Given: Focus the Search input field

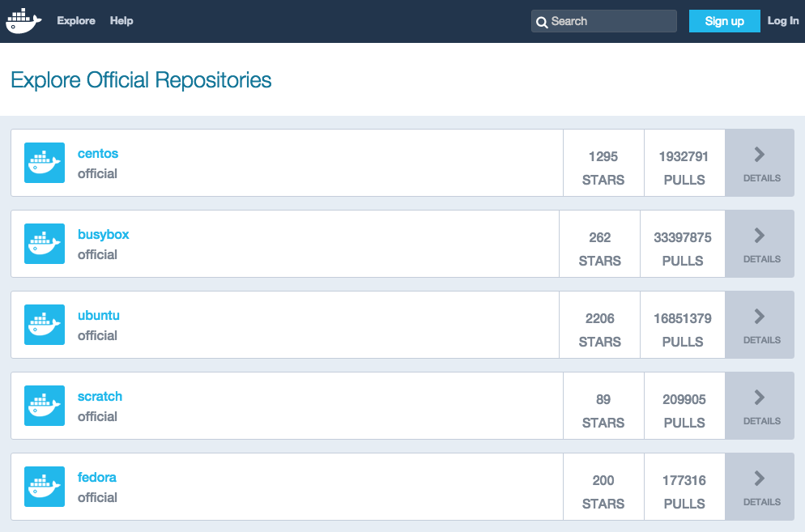Looking at the screenshot, I should click(604, 21).
